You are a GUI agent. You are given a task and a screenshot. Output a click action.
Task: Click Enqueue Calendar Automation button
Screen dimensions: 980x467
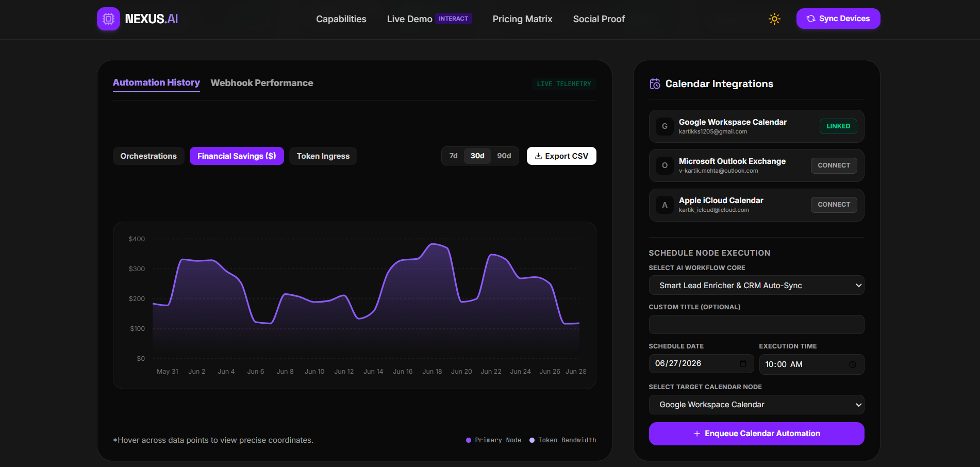click(x=756, y=433)
